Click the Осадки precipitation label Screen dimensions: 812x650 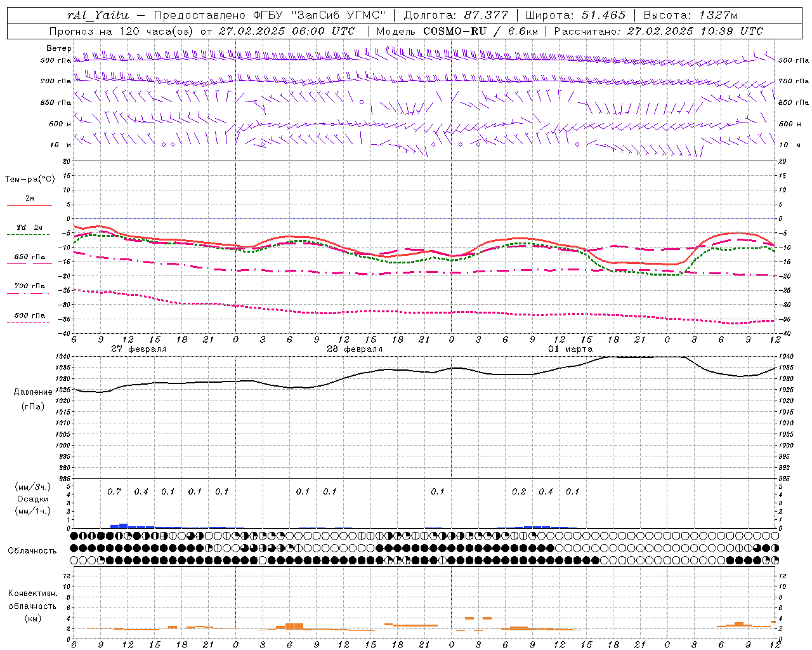click(33, 499)
